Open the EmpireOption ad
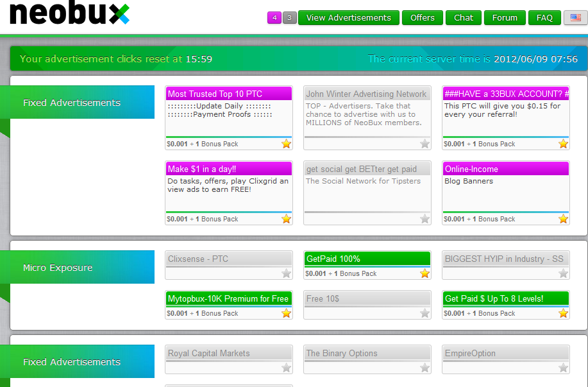This screenshot has height=387, width=588. pos(506,353)
